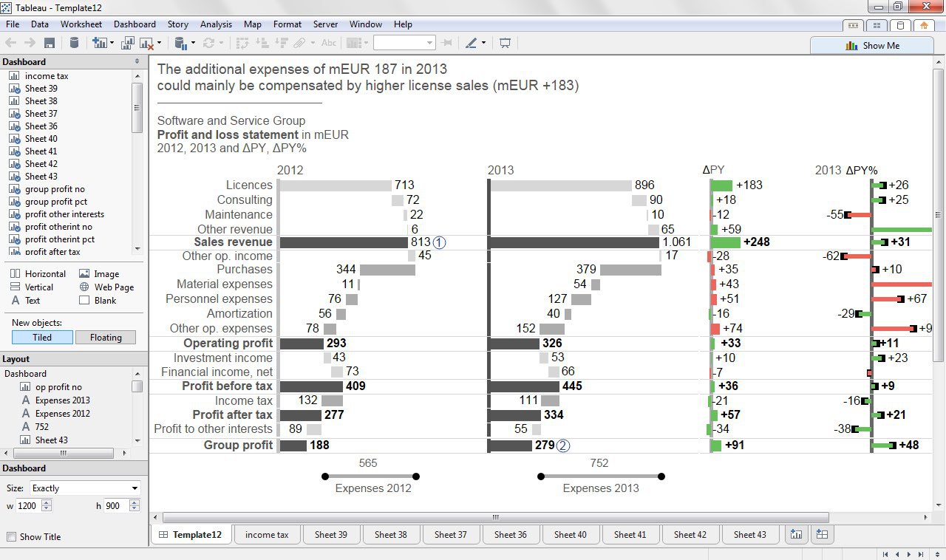Select 'op profit no' in Layout tree
The height and width of the screenshot is (560, 946).
click(58, 387)
